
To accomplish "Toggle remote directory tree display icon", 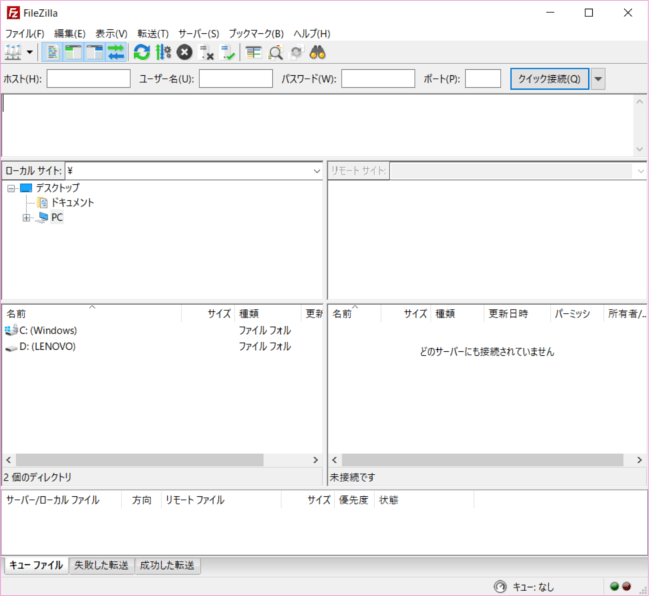I will (x=94, y=53).
